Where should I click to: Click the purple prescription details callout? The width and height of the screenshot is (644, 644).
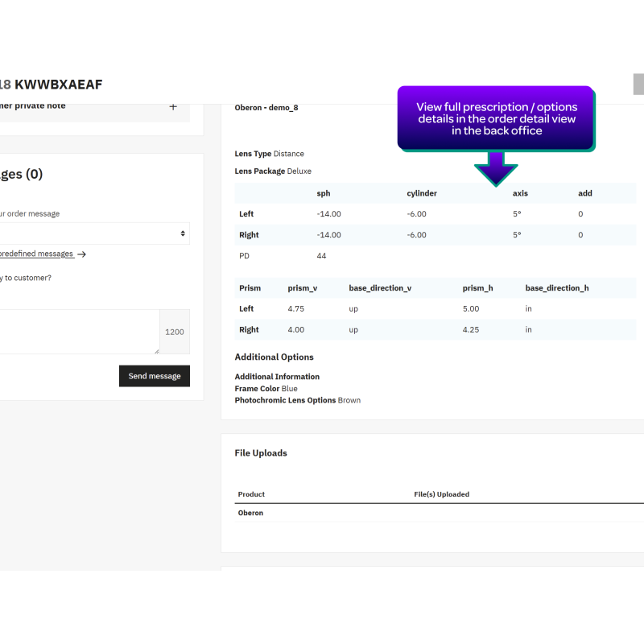tap(496, 118)
